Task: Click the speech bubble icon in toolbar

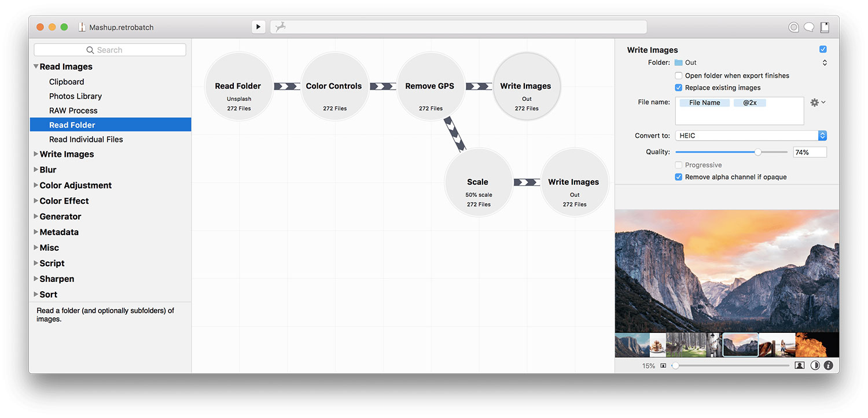Action: click(x=809, y=27)
